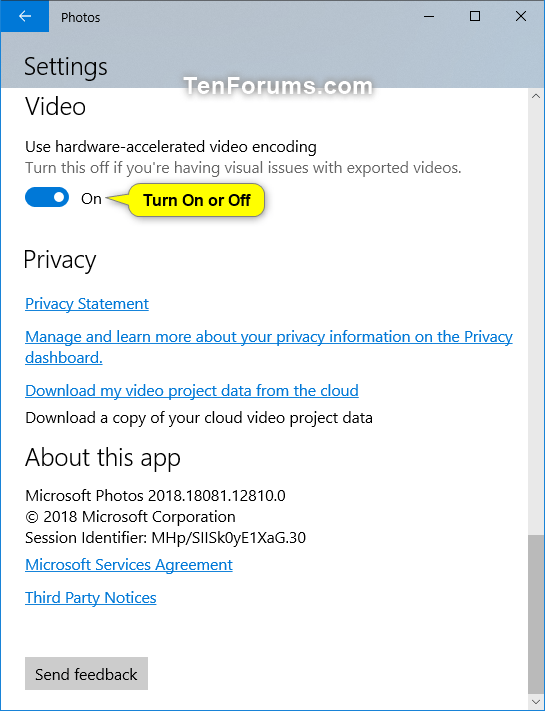Click the vertical scrollbar thumb
The width and height of the screenshot is (545, 711).
(535, 614)
